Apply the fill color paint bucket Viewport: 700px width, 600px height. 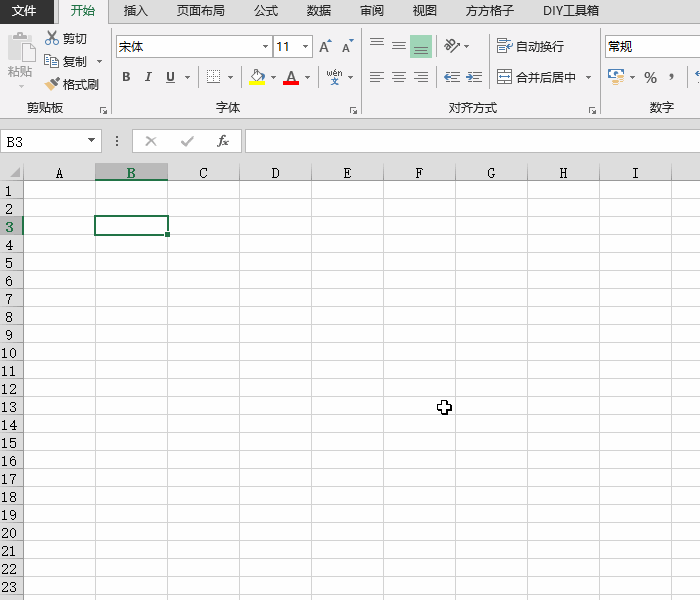257,77
